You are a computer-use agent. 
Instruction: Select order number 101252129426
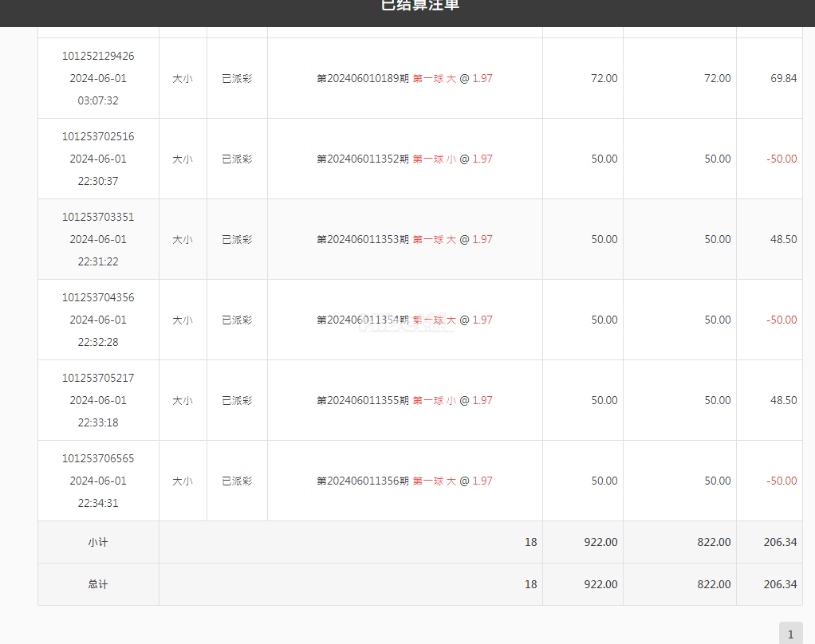[98, 56]
